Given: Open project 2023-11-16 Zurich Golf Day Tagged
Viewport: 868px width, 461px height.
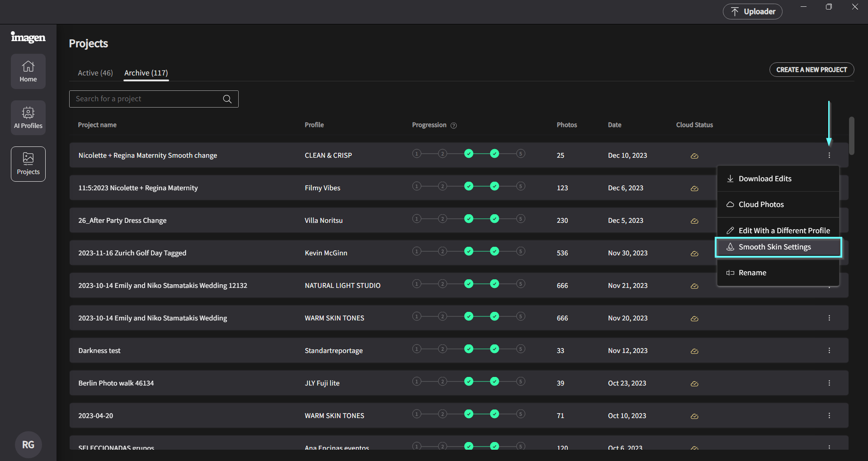Looking at the screenshot, I should click(132, 253).
